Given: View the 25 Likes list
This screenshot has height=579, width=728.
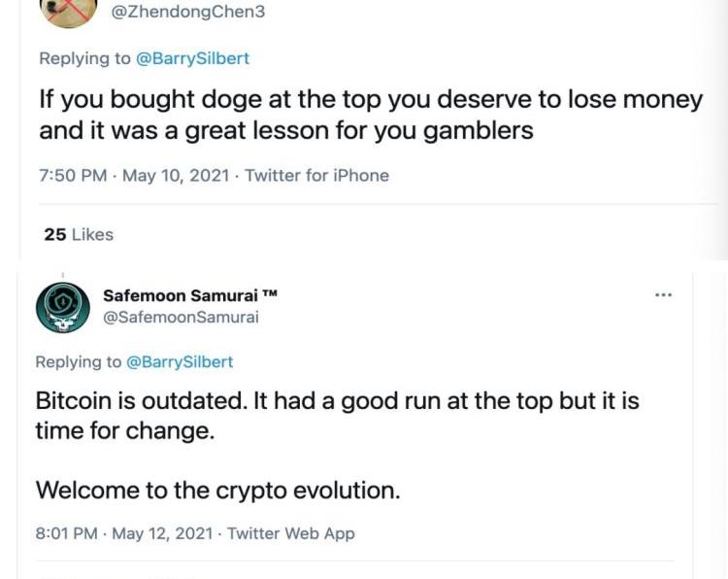Looking at the screenshot, I should click(79, 234).
